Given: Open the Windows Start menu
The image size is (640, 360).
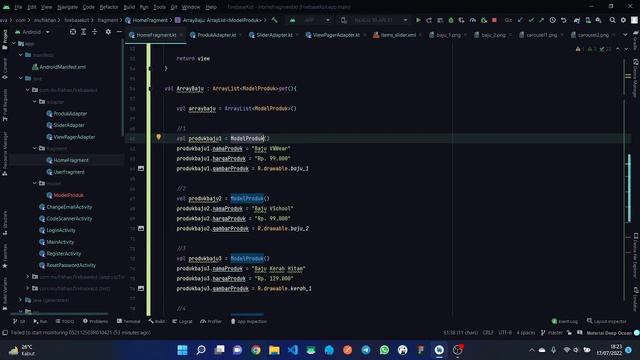Looking at the screenshot, I should [x=182, y=350].
